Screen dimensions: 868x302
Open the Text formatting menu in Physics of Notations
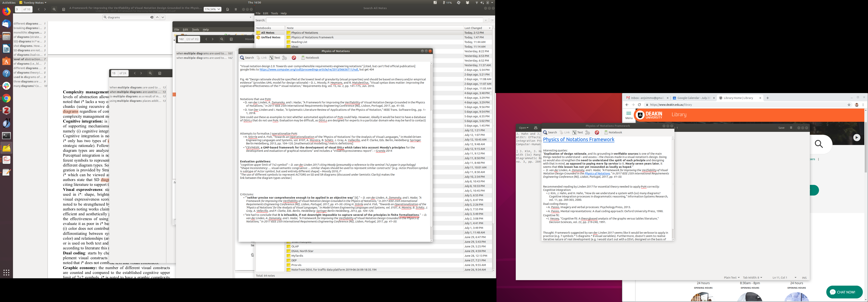pyautogui.click(x=275, y=58)
